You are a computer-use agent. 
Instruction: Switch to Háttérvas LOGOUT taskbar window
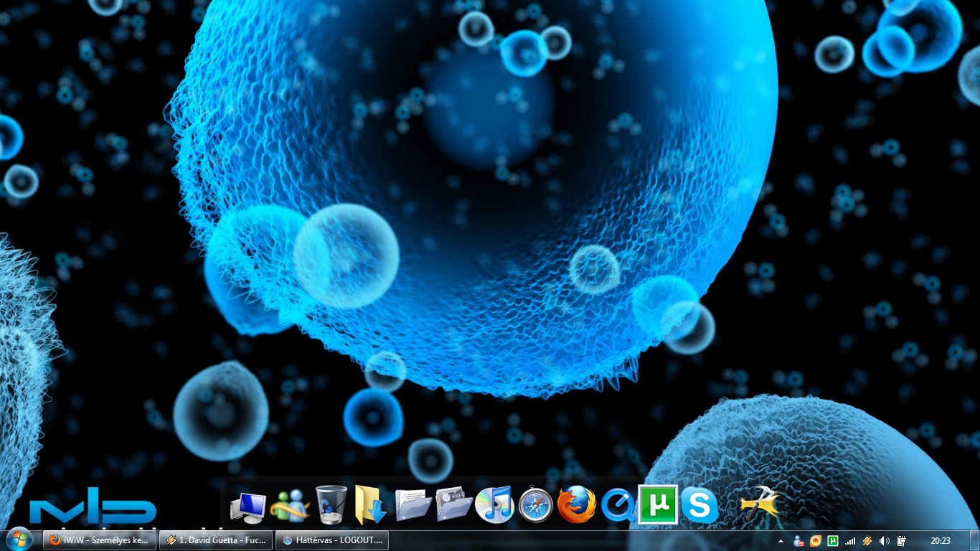pos(332,540)
